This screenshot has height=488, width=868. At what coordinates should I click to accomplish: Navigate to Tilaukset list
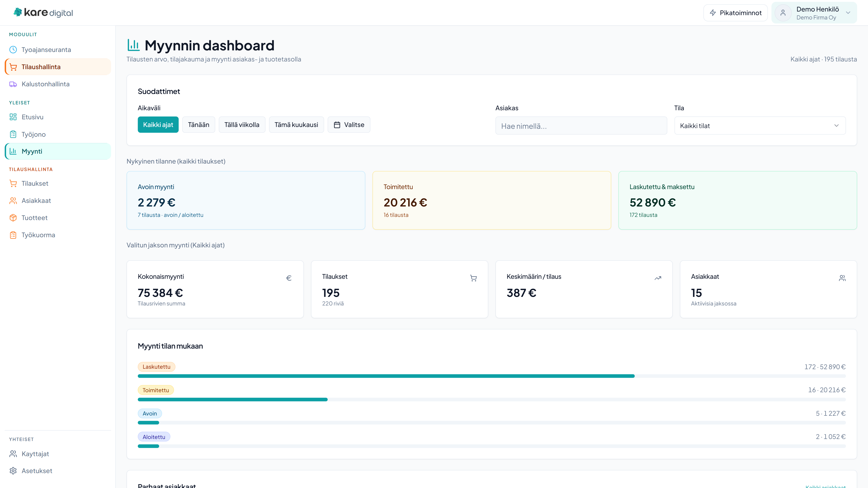pyautogui.click(x=58, y=183)
